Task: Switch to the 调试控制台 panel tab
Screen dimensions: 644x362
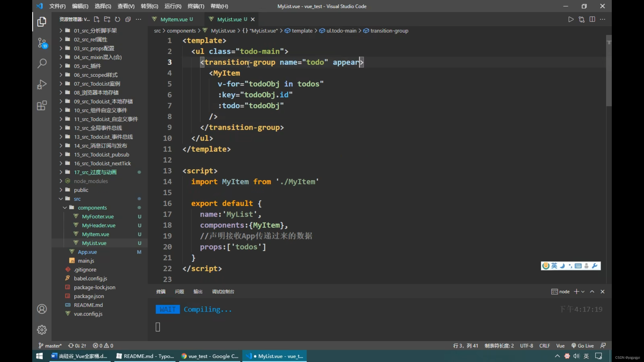Action: (x=223, y=292)
